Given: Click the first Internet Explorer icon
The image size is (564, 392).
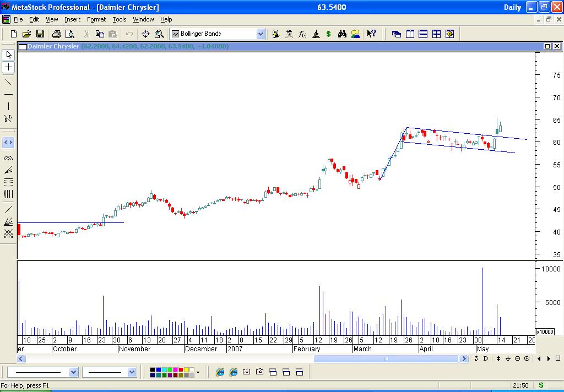Looking at the screenshot, I should 220,372.
